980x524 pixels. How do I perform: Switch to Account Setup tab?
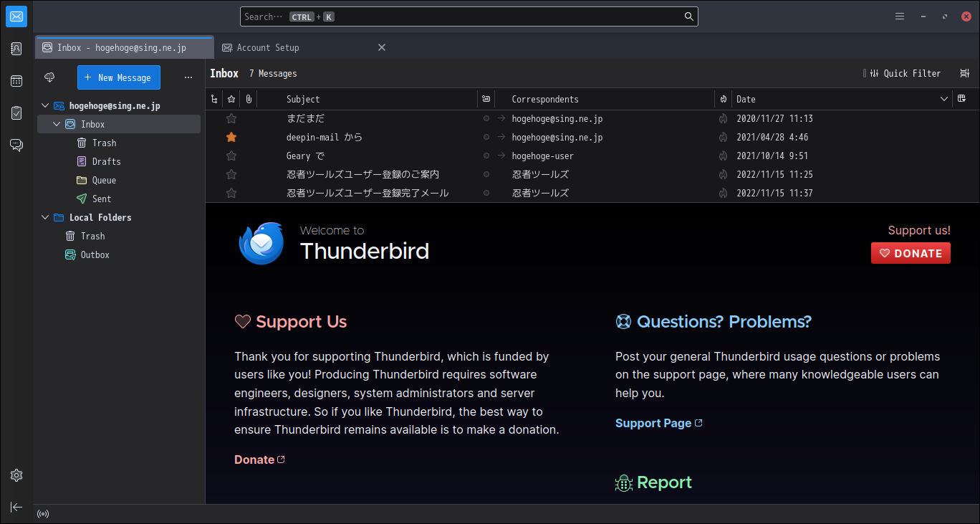[x=304, y=47]
